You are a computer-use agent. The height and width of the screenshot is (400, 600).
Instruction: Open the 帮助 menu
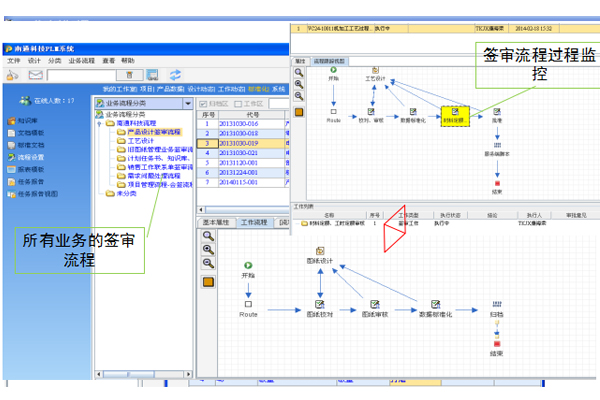click(x=128, y=60)
